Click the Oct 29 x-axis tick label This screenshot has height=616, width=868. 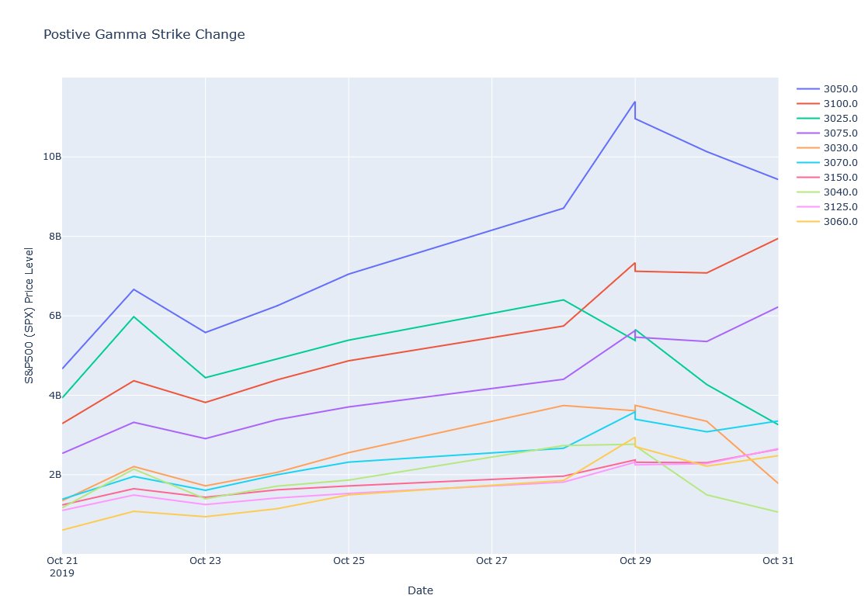(x=634, y=561)
